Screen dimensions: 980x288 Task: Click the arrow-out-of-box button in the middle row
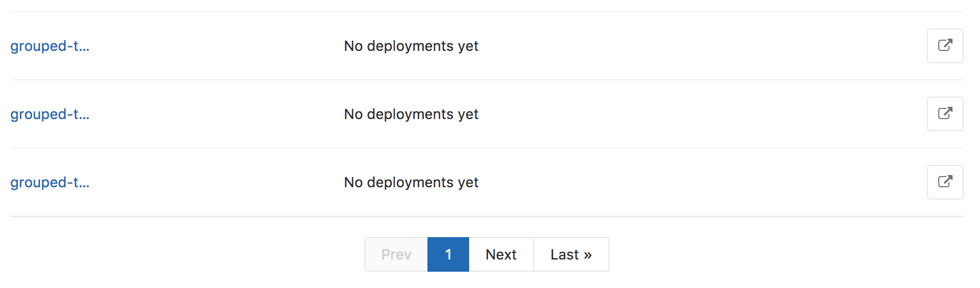(945, 114)
